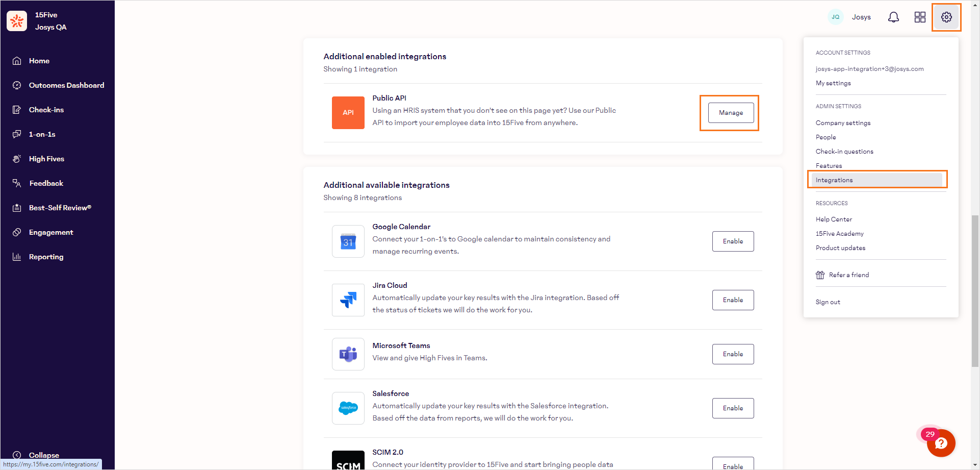Open 15Five Academy

tap(839, 234)
